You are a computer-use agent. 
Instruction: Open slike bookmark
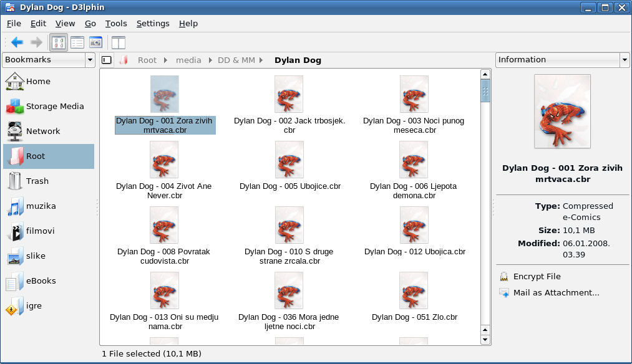(x=49, y=256)
